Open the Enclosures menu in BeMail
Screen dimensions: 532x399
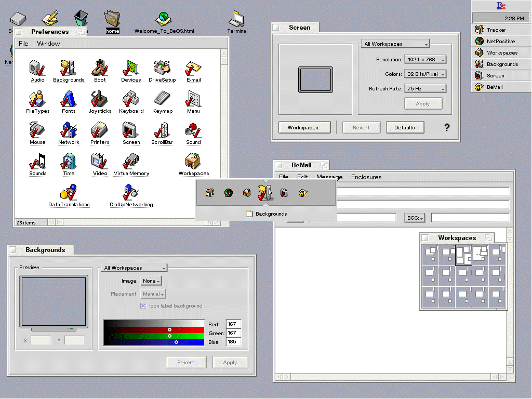(x=366, y=177)
